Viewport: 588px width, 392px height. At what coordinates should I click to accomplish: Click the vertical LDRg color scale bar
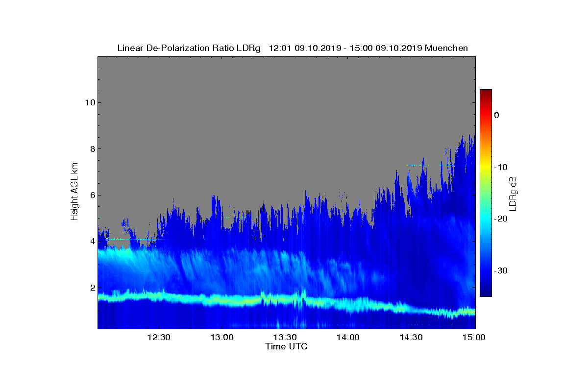coord(486,193)
